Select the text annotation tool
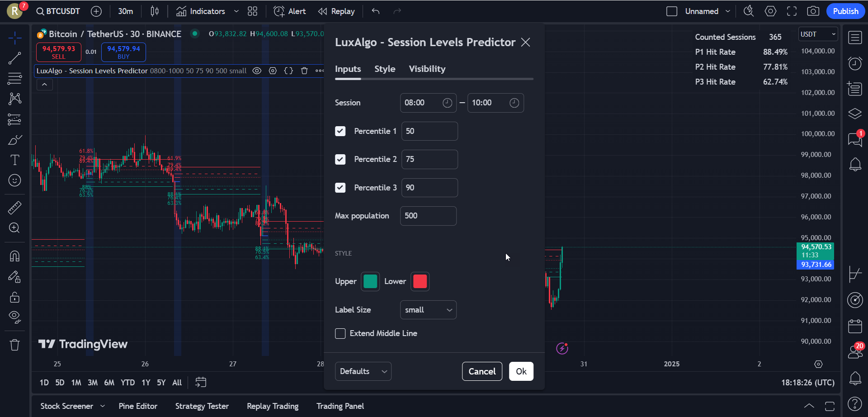This screenshot has width=868, height=417. pyautogui.click(x=15, y=160)
